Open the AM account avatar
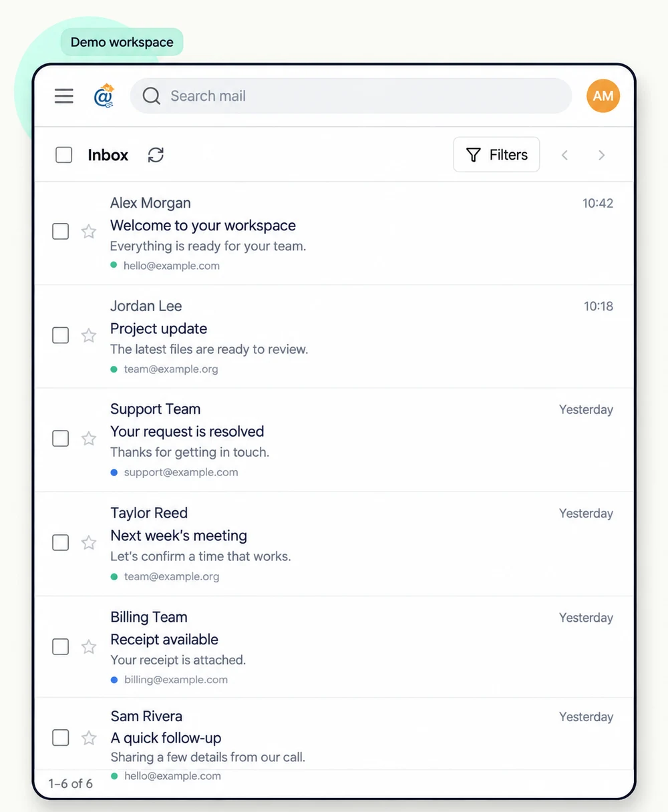The height and width of the screenshot is (812, 668). (603, 95)
